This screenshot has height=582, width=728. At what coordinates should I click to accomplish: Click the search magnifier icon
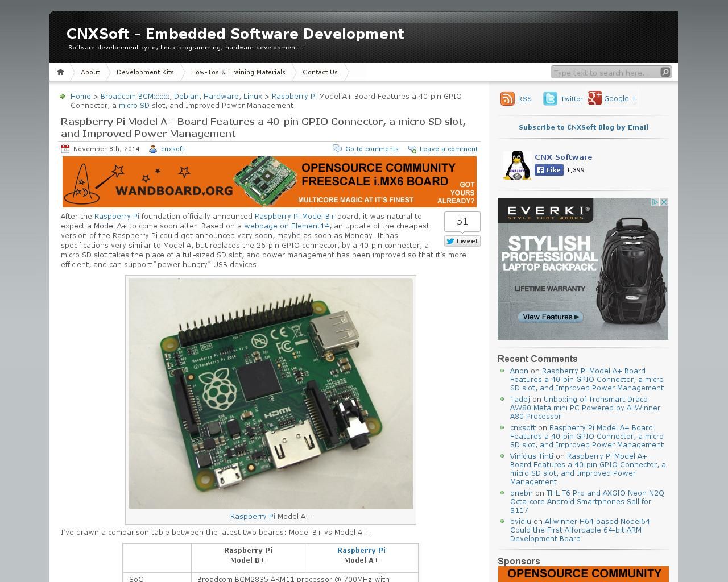(x=665, y=72)
